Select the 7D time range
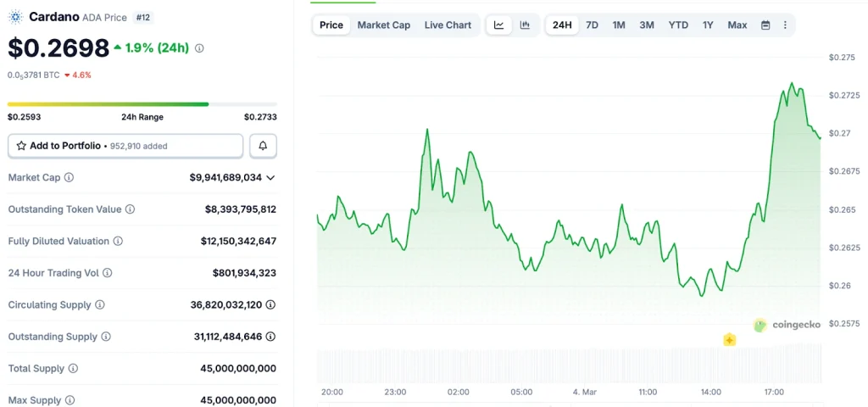The width and height of the screenshot is (868, 407). coord(592,25)
